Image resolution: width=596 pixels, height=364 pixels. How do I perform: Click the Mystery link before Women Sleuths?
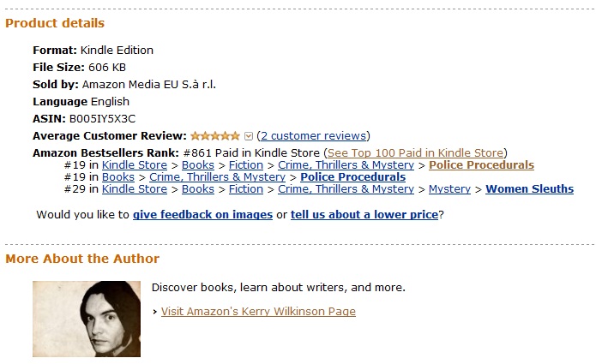[x=449, y=188]
